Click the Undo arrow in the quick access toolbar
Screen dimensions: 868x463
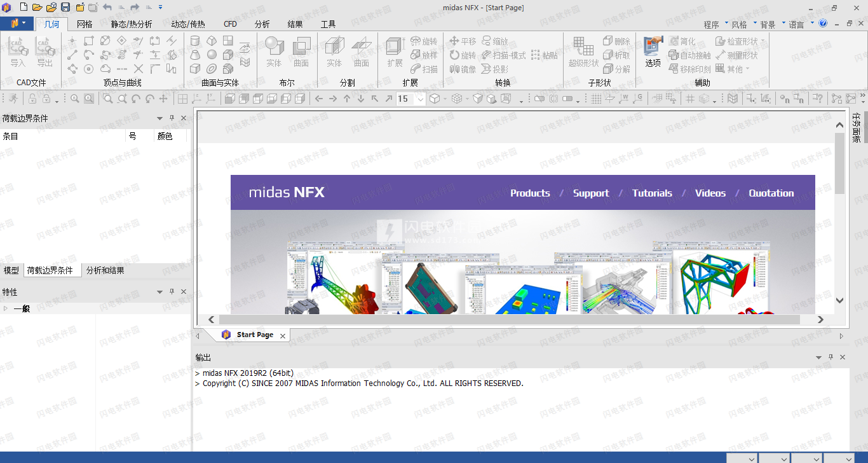click(107, 8)
